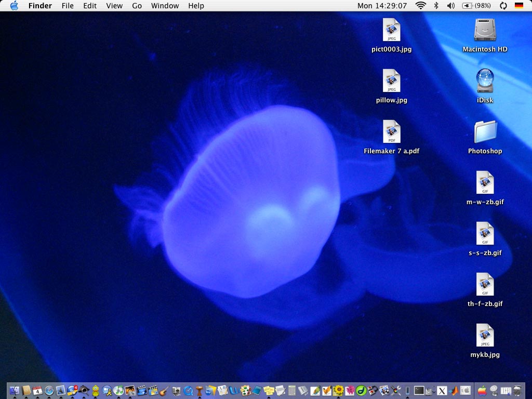Launch iTunes from the Dock
The image size is (532, 399).
tap(119, 390)
